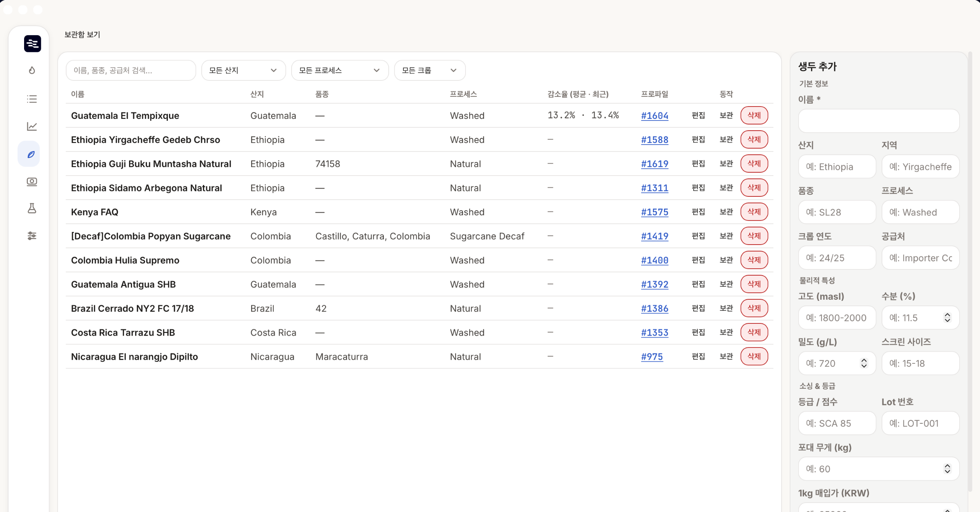
Task: Click the search field for name, variety, supplier
Action: point(131,70)
